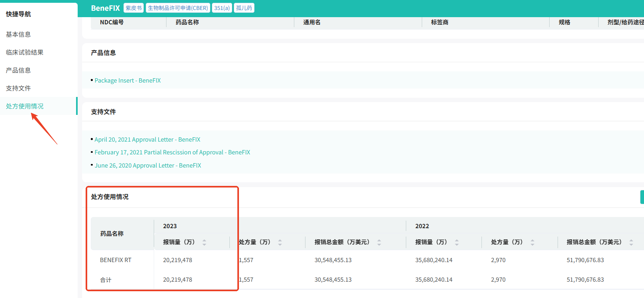The width and height of the screenshot is (644, 298).
Task: Sort 2022 报销量 column
Action: click(x=457, y=242)
